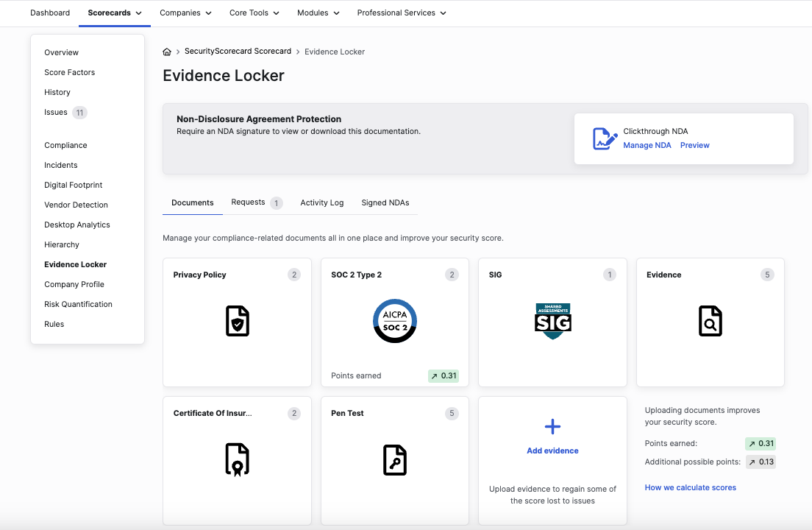Expand the Professional Services dropdown menu
The width and height of the screenshot is (812, 530).
tap(402, 13)
